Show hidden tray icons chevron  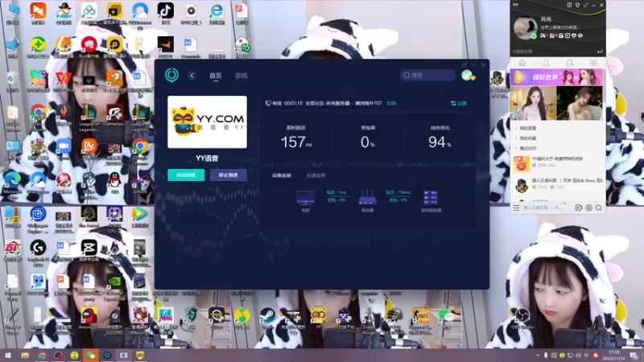(x=538, y=356)
